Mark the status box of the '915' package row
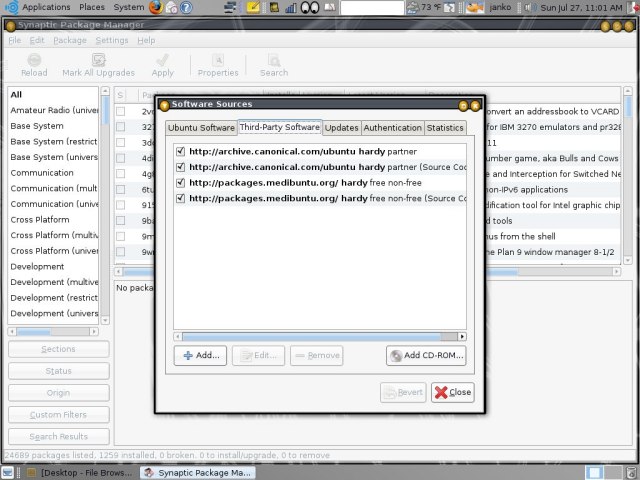 click(120, 205)
